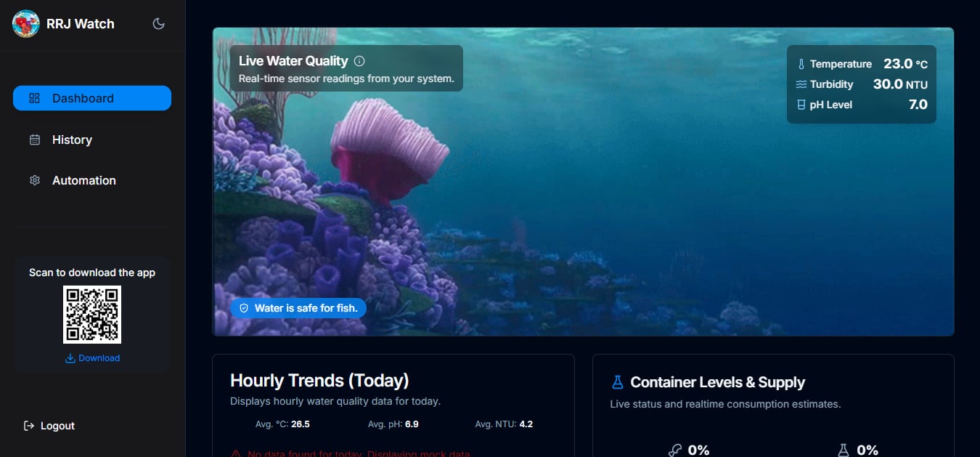Click the Temperature reading 23.0 °C
The height and width of the screenshot is (457, 980).
tap(905, 64)
